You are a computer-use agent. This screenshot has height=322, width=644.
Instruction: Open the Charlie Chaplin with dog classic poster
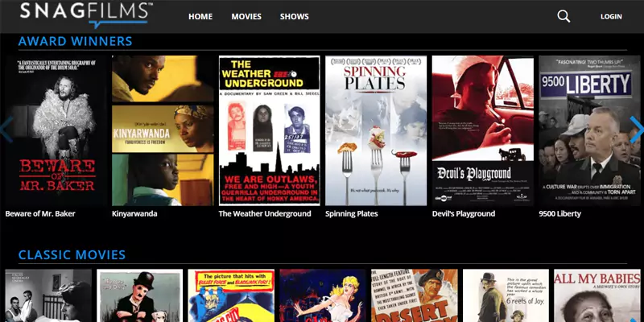click(139, 295)
